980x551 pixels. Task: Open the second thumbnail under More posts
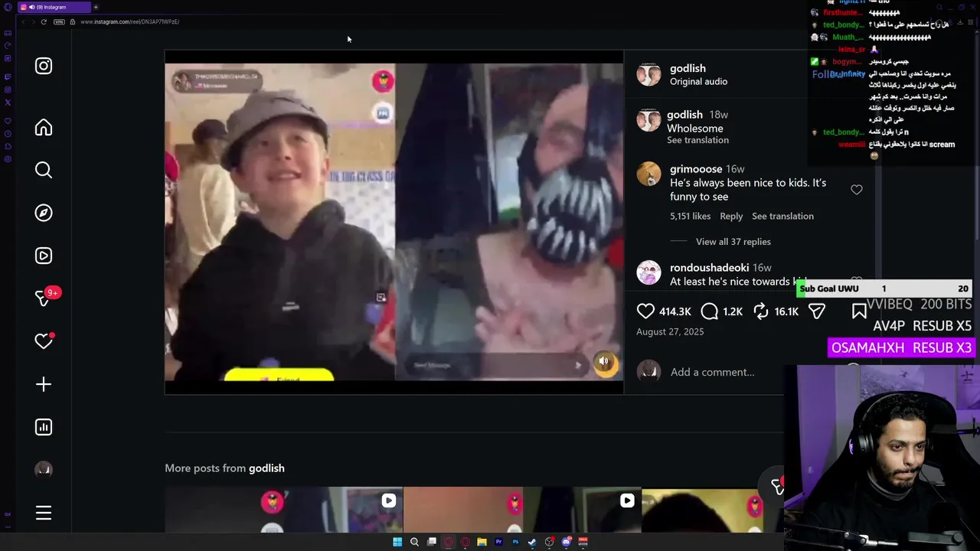[522, 510]
